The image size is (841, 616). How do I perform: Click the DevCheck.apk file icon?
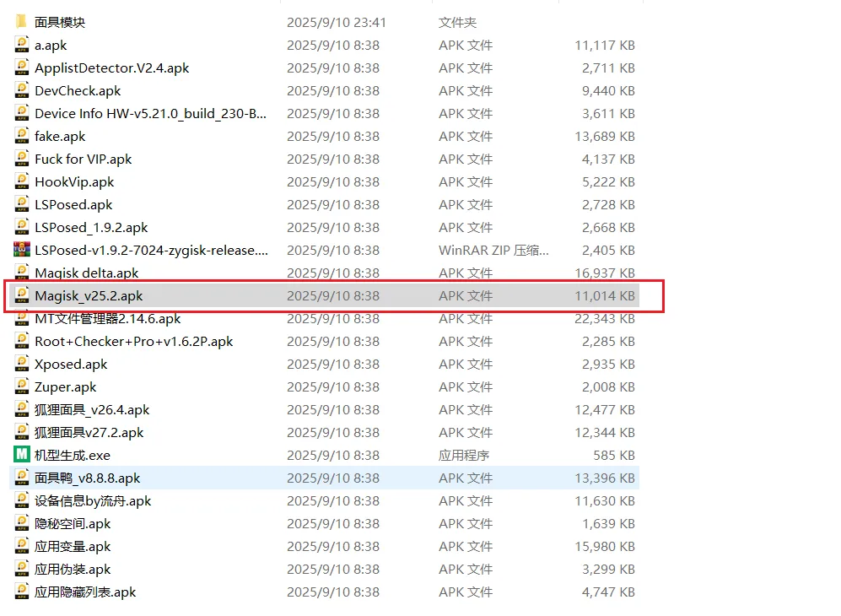point(22,90)
